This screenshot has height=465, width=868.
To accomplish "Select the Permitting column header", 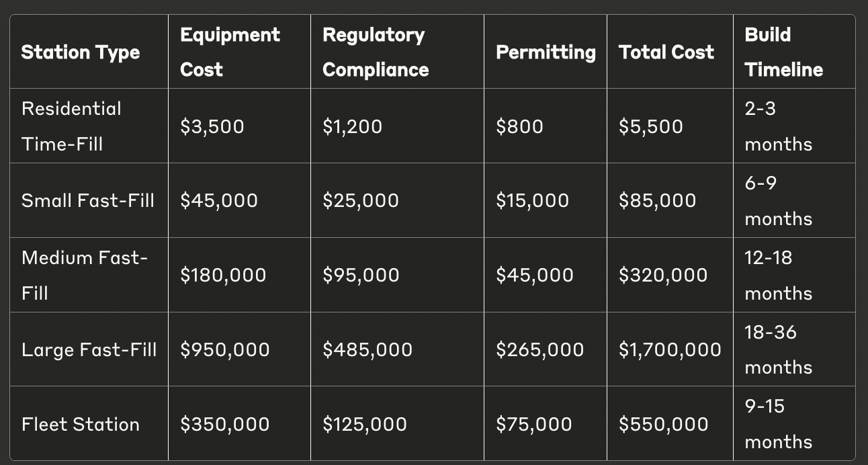I will pos(546,52).
